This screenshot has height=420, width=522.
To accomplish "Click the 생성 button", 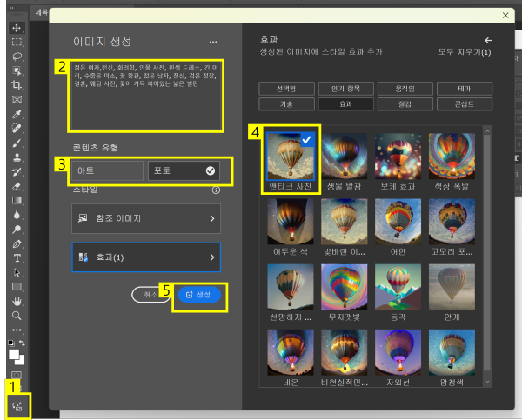I will click(199, 295).
